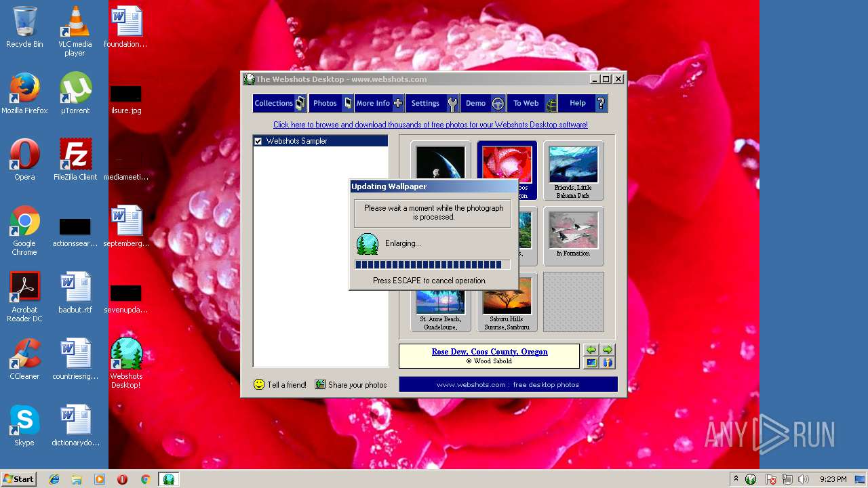This screenshot has width=868, height=488.
Task: Open the Start menu button
Action: [18, 479]
